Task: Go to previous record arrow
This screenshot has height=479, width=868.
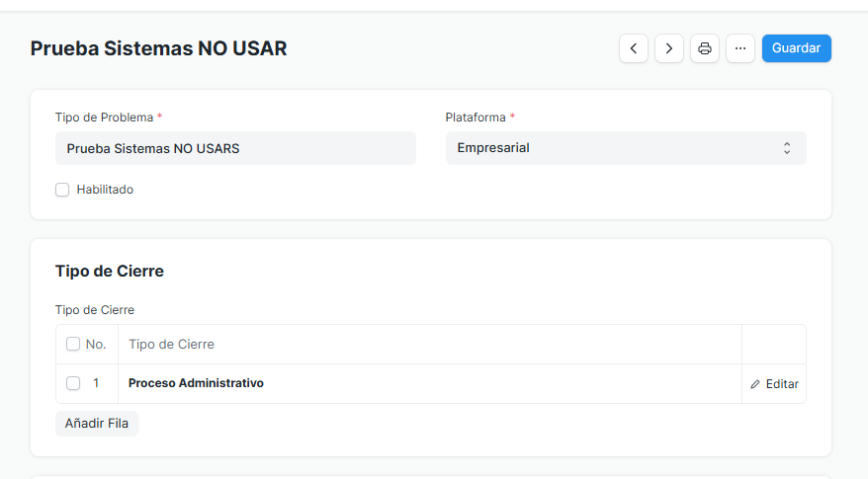Action: point(634,48)
